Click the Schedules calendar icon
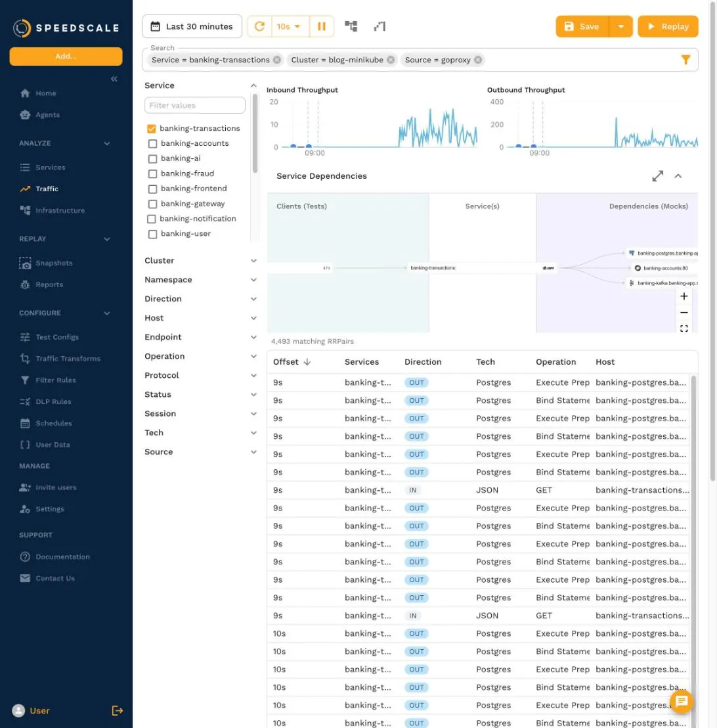Viewport: 717px width, 728px height. pyautogui.click(x=25, y=423)
